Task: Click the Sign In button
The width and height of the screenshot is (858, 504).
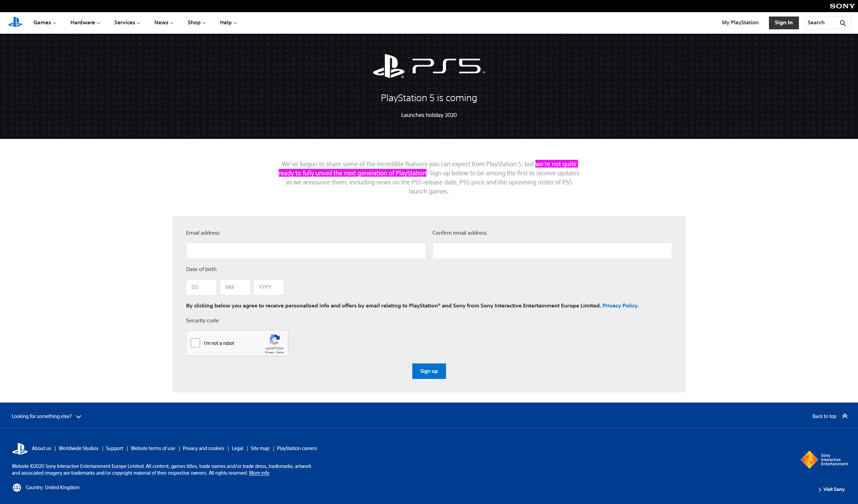Action: point(783,23)
